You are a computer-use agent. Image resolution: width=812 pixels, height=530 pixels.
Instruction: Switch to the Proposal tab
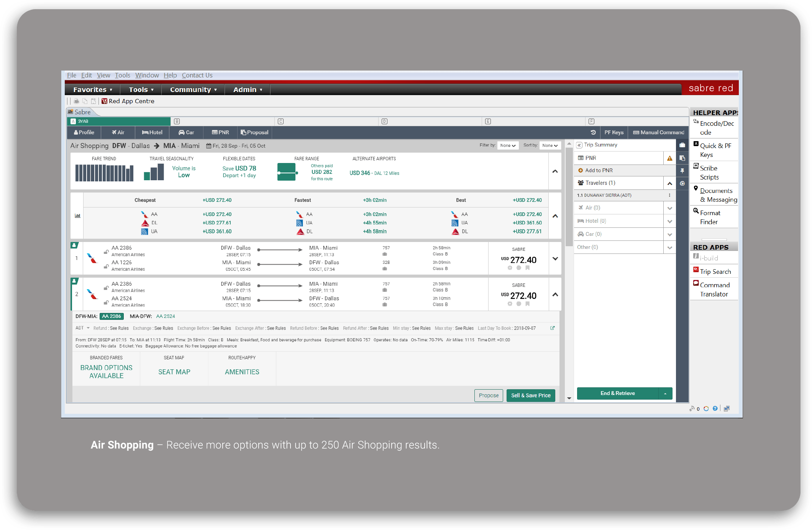[254, 132]
